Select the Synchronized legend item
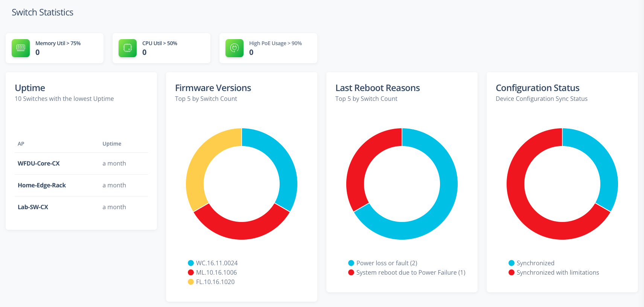This screenshot has height=307, width=644. (x=535, y=263)
